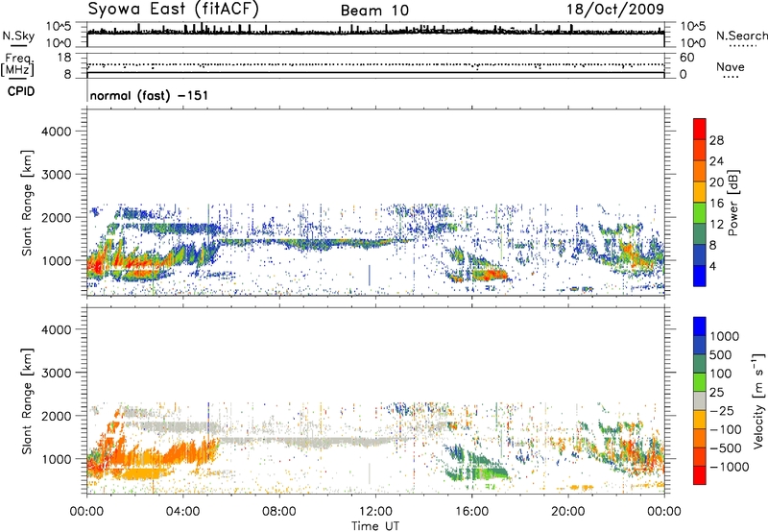This screenshot has height=532, width=768.
Task: Click the 'Velocity [m s⁻¹]' colorbar label
Action: point(758,400)
